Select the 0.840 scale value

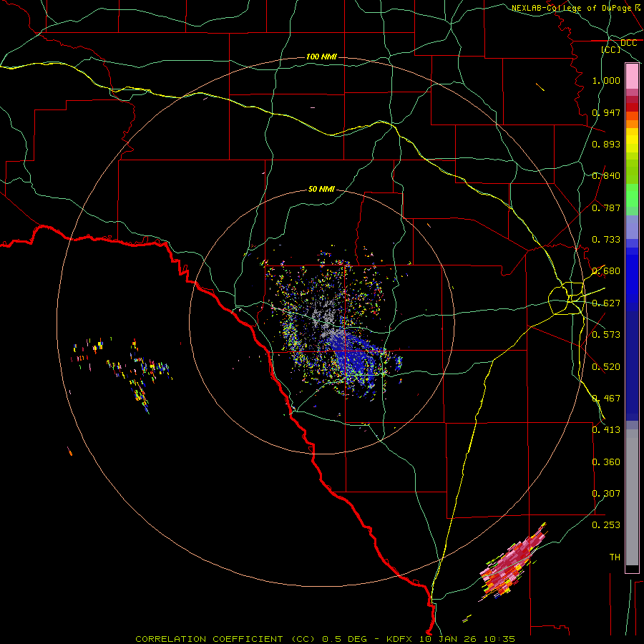point(606,176)
